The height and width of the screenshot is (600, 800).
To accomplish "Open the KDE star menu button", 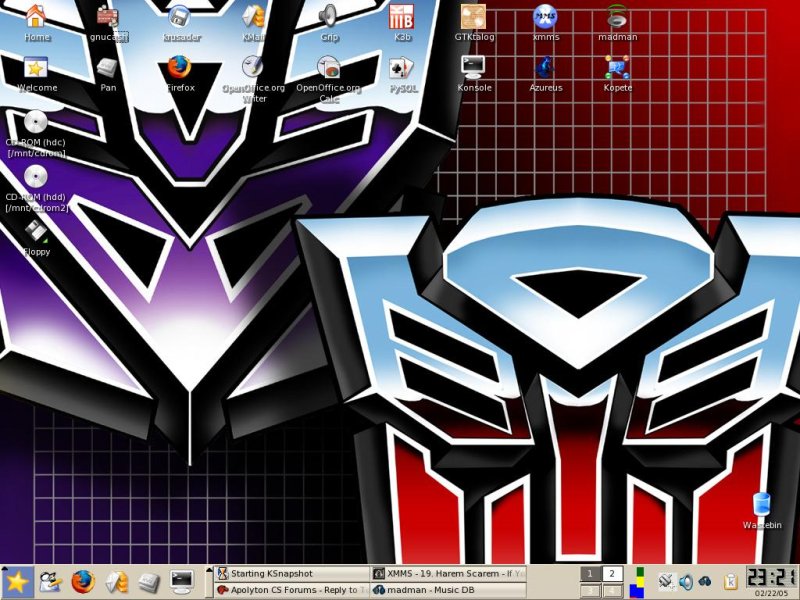I will [17, 581].
